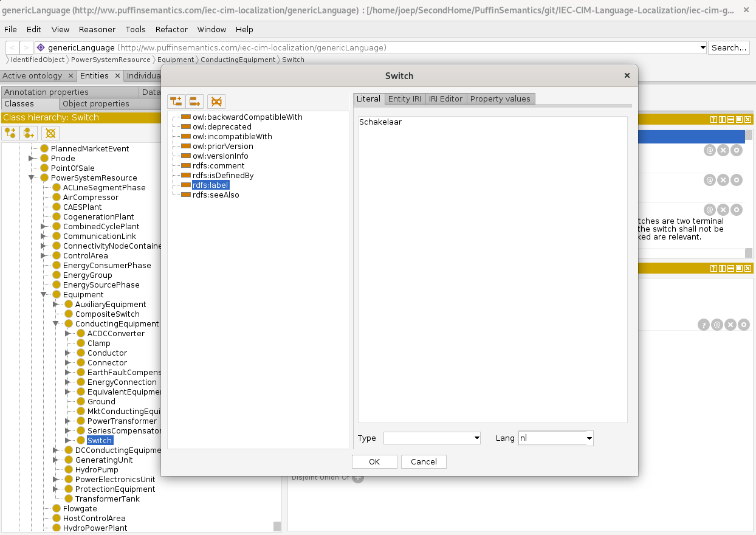Screen dimensions: 756x535
Task: Select the CompositeSwitch class
Action: tap(108, 314)
